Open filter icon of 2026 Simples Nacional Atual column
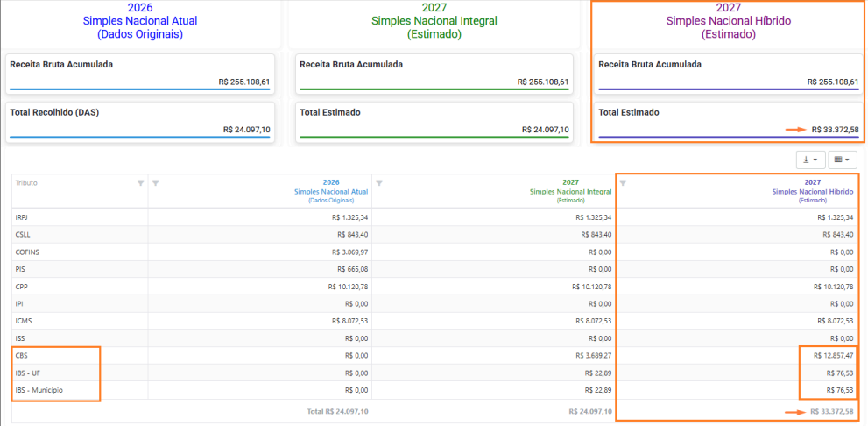This screenshot has height=426, width=868. (156, 183)
